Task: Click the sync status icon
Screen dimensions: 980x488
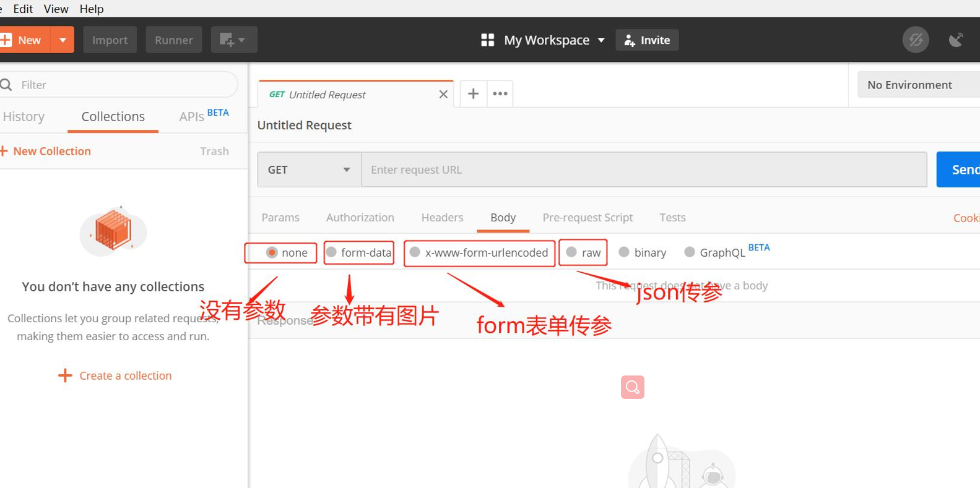Action: 916,40
